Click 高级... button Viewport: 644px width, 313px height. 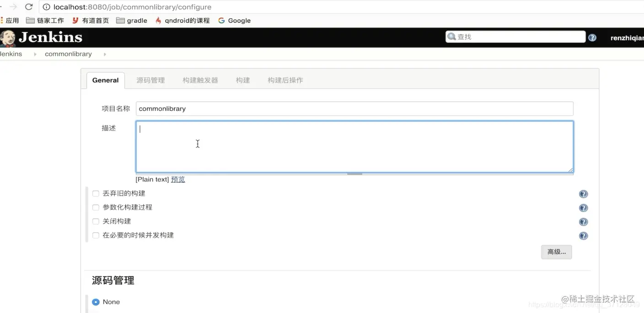tap(557, 252)
